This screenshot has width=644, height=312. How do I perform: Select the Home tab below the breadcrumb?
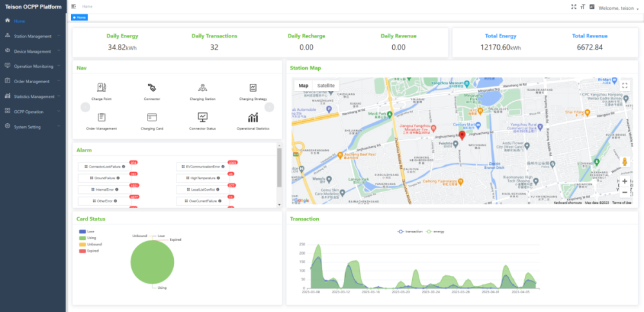[80, 17]
